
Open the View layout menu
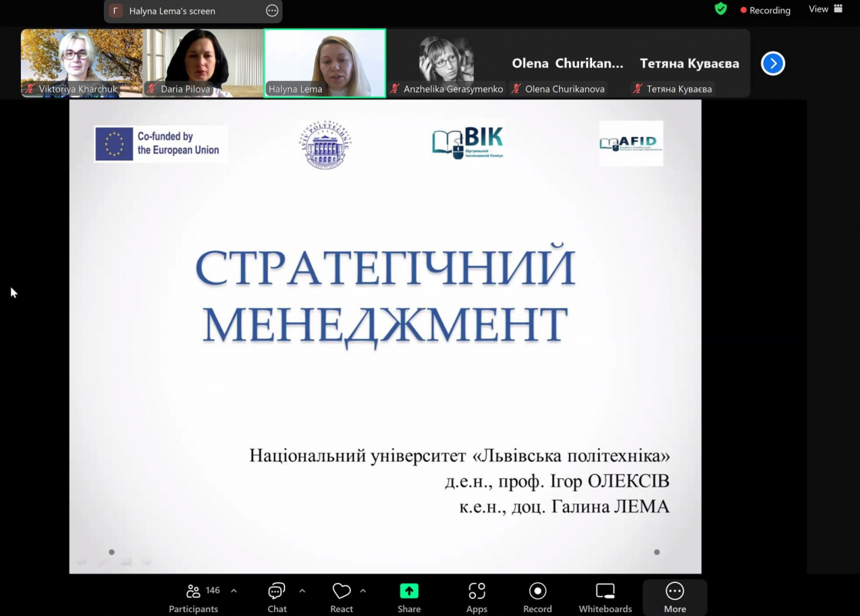(x=825, y=8)
